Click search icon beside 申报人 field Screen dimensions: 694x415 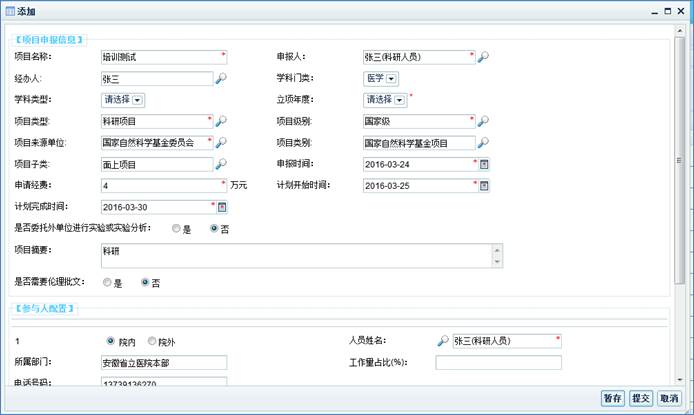click(483, 57)
